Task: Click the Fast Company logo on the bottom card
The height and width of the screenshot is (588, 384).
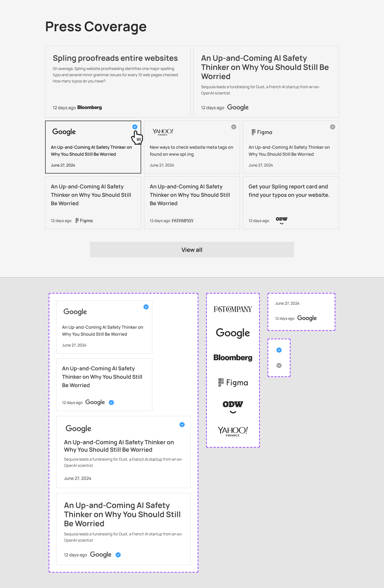Action: coord(183,221)
